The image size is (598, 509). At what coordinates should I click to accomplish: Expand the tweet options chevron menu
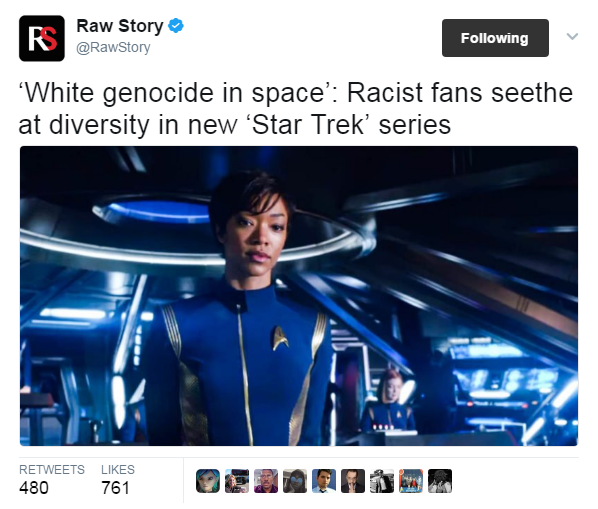click(x=572, y=36)
